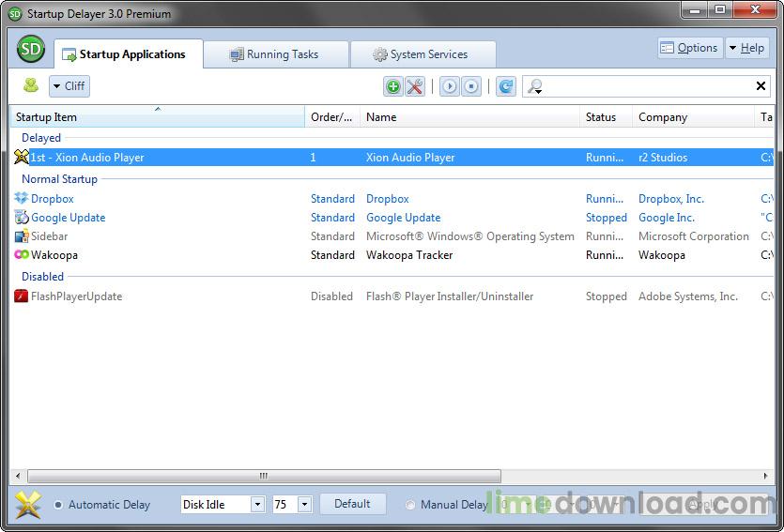The width and height of the screenshot is (784, 532).
Task: Sort by the Status column header
Action: point(606,117)
